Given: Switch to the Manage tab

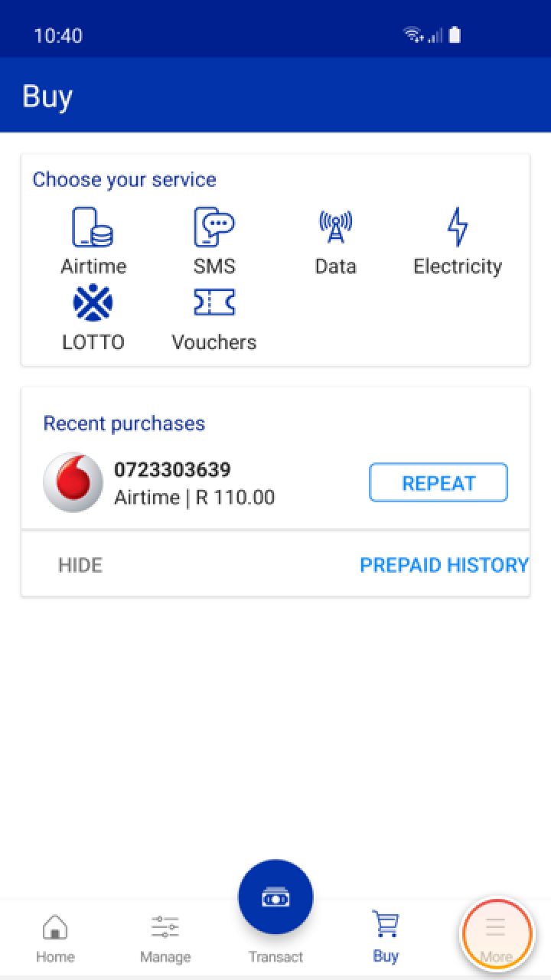Looking at the screenshot, I should point(165,937).
